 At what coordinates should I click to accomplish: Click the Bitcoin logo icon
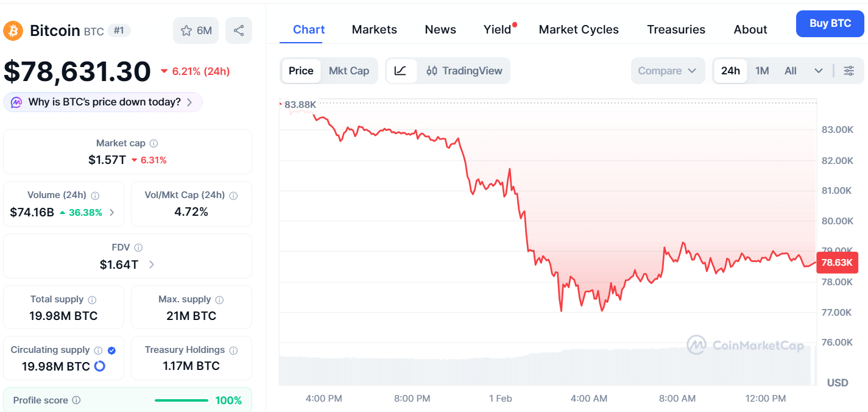(x=13, y=30)
